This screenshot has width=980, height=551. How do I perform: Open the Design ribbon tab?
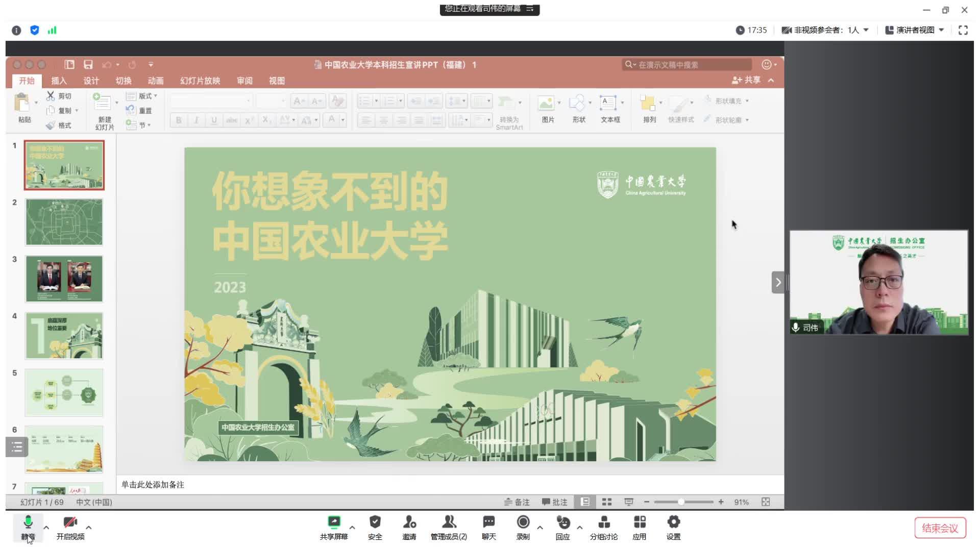91,81
